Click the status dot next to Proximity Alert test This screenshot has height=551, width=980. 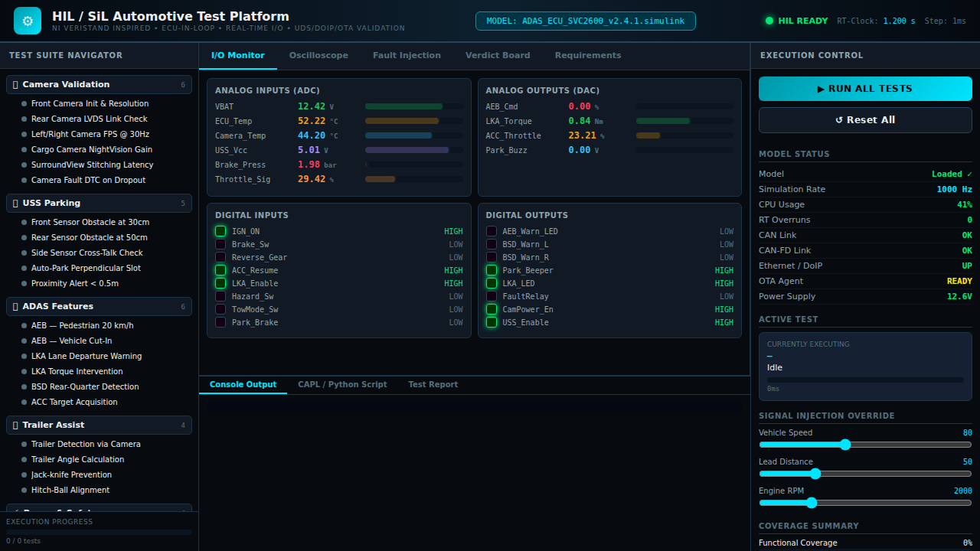(x=23, y=283)
